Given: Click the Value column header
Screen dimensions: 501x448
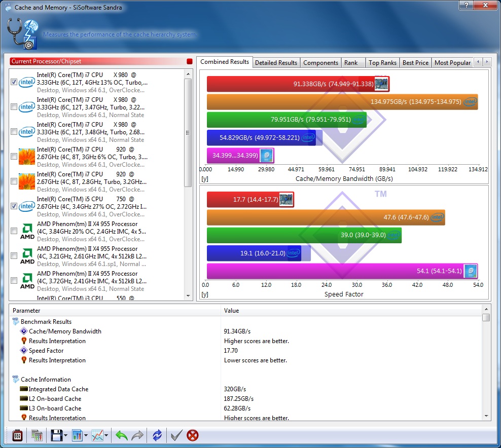Looking at the screenshot, I should pos(351,310).
